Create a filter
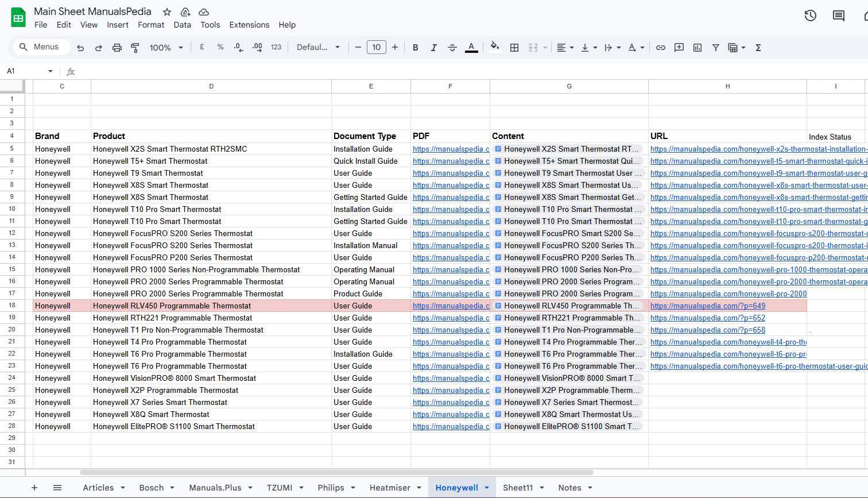 [x=716, y=48]
